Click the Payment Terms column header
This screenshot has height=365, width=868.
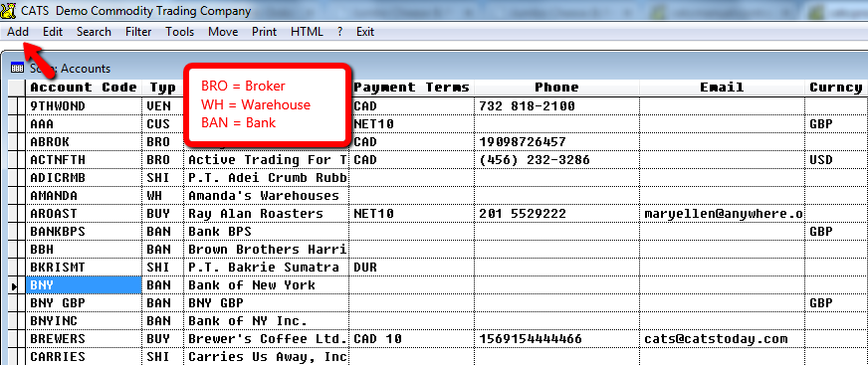(411, 88)
